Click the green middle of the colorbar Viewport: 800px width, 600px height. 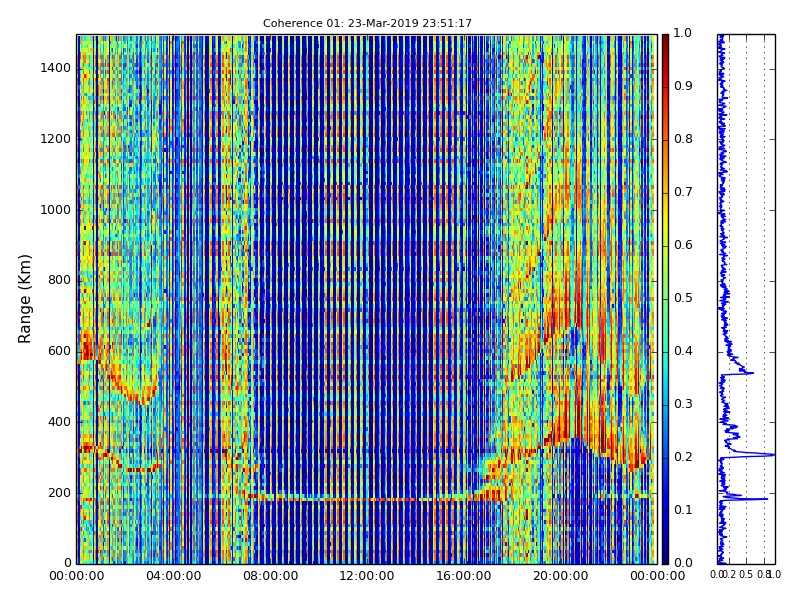(665, 299)
